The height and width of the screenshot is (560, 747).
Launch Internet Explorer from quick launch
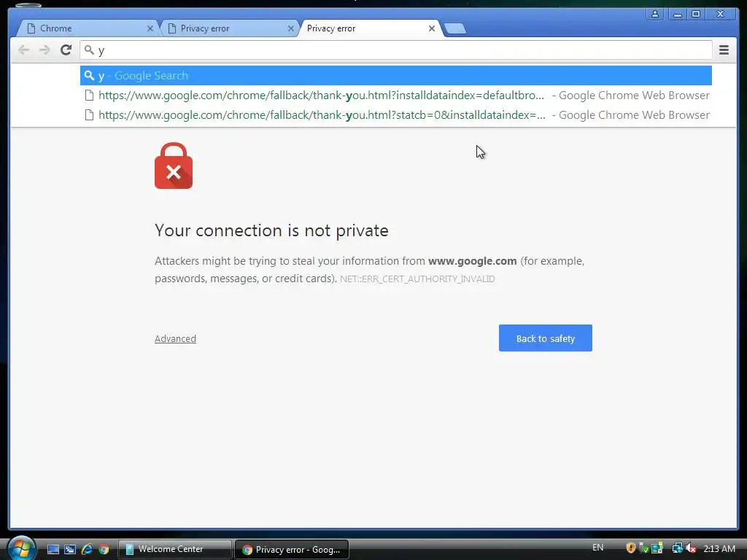(x=87, y=549)
